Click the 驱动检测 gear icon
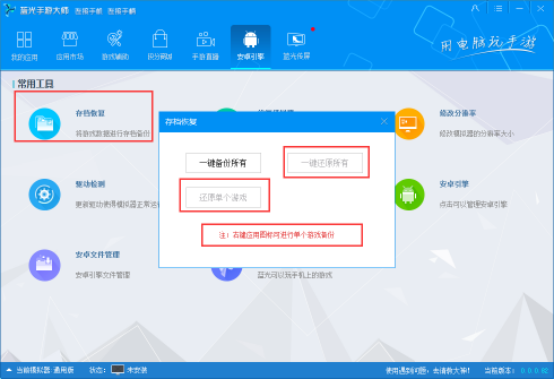Viewport: 554px width, 379px height. (45, 194)
